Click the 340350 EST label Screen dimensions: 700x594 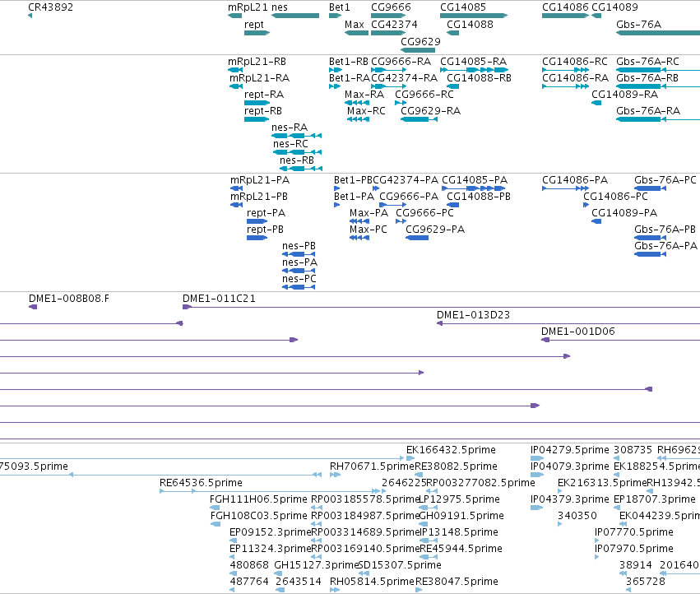(x=577, y=516)
